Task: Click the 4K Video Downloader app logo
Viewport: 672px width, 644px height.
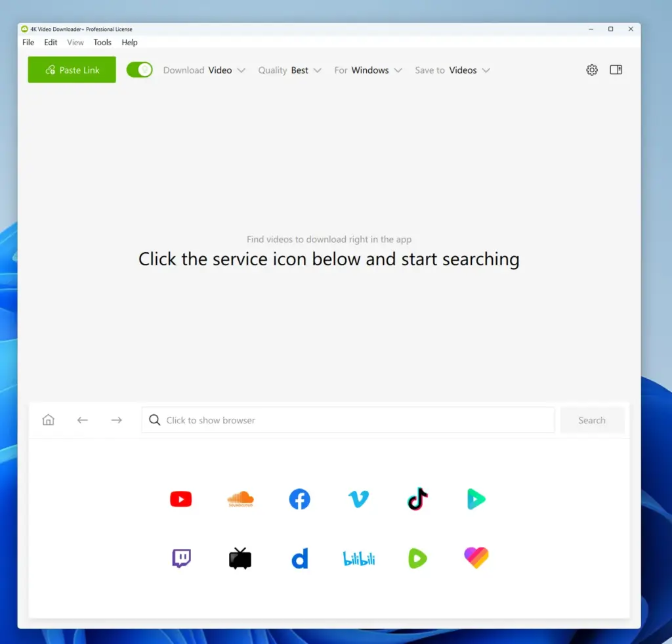Action: click(x=24, y=29)
